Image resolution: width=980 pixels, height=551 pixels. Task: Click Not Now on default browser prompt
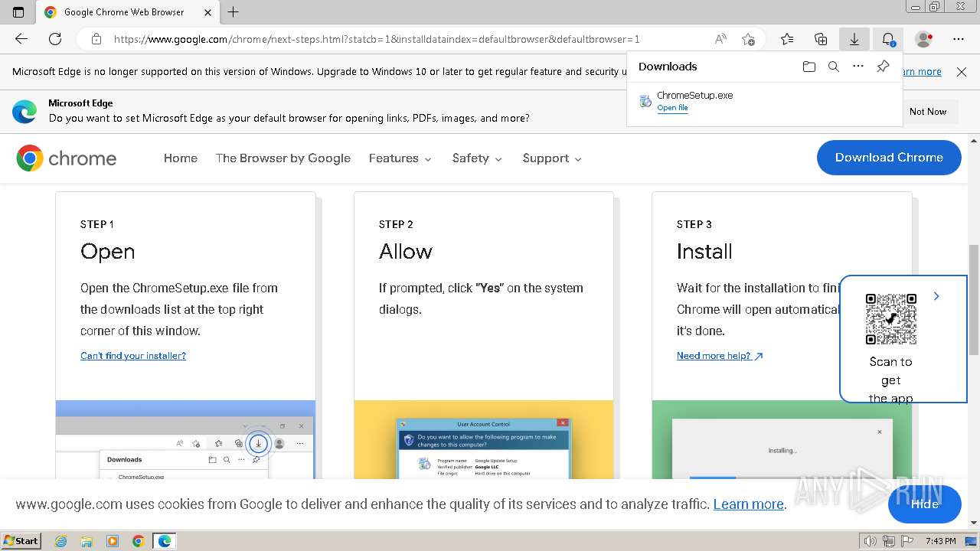pos(928,112)
